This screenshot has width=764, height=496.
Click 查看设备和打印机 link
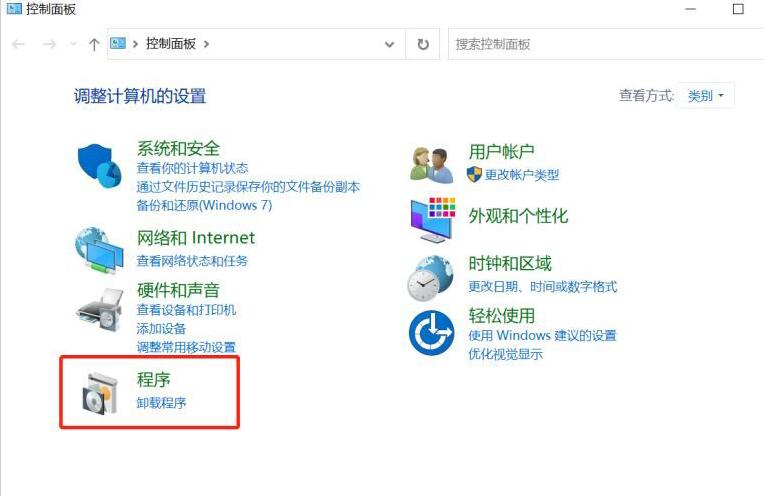tap(186, 310)
